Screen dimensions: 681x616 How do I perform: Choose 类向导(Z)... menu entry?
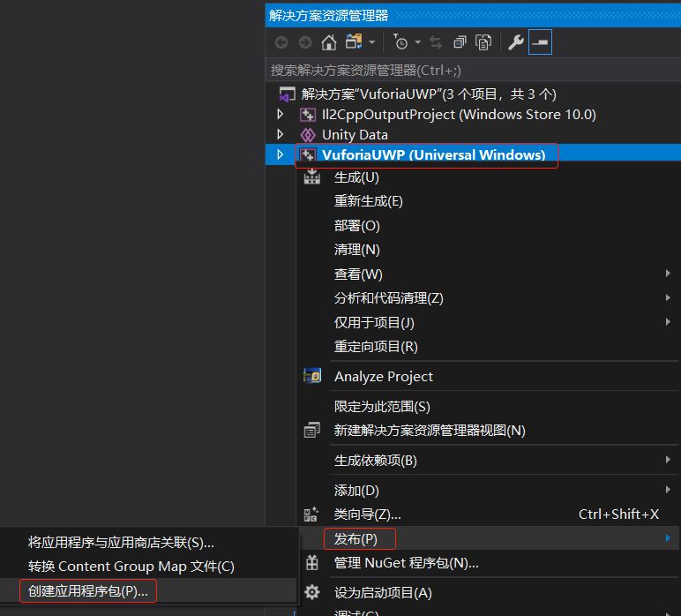tap(488, 515)
